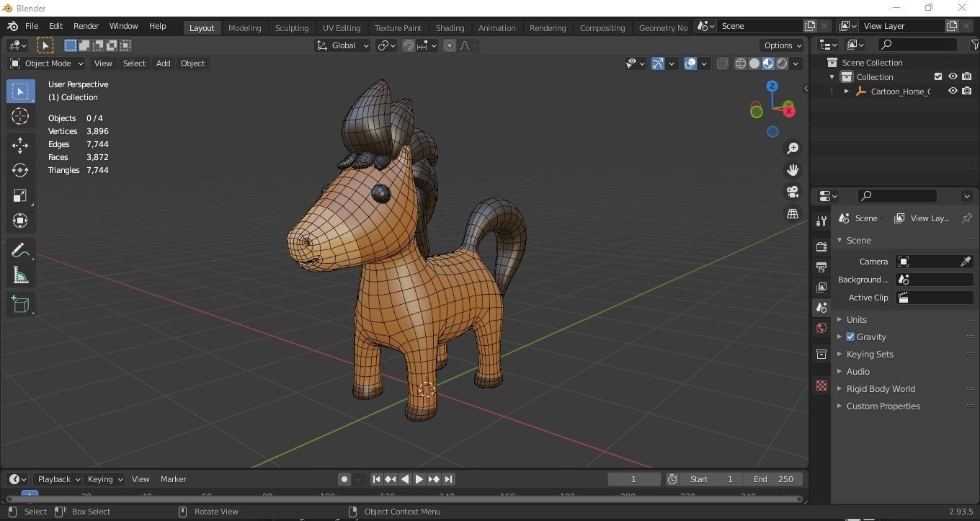This screenshot has width=980, height=521.
Task: Open World properties tab (red globe)
Action: coord(821,329)
